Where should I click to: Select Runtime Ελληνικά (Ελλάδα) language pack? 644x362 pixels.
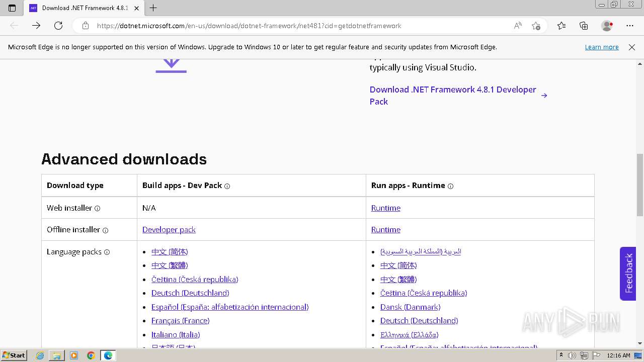[x=410, y=334]
